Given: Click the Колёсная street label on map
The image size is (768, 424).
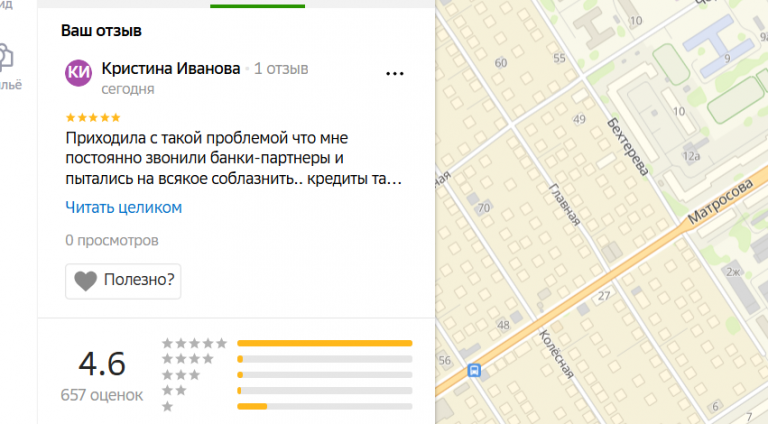Looking at the screenshot, I should (x=556, y=353).
